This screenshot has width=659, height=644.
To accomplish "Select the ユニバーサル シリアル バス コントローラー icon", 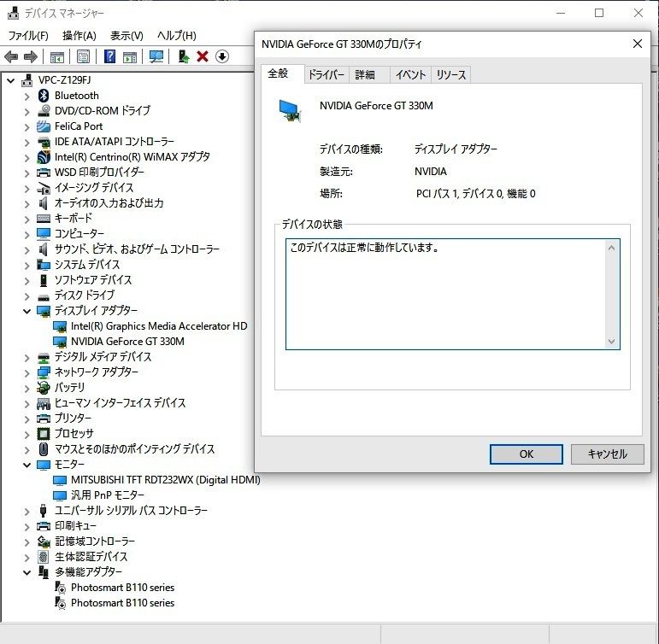I will coord(43,511).
